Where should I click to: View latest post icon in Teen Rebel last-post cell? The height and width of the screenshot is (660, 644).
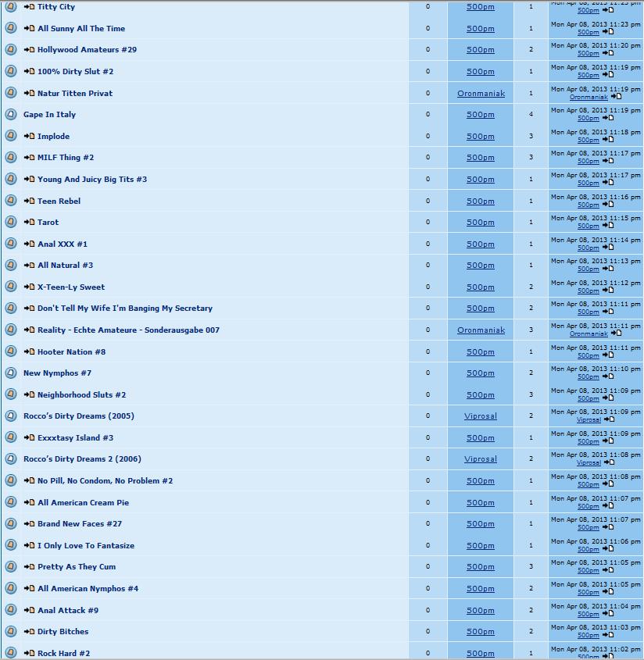(608, 204)
